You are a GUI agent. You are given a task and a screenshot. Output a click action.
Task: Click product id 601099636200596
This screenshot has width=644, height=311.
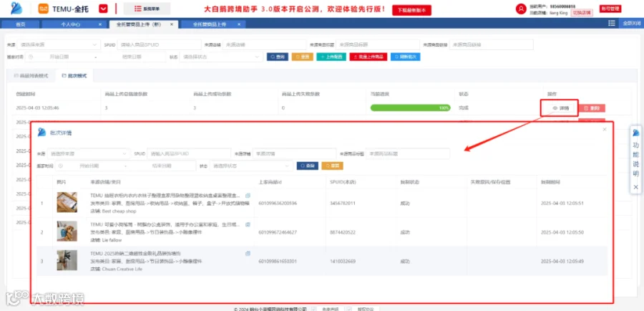[x=278, y=204]
